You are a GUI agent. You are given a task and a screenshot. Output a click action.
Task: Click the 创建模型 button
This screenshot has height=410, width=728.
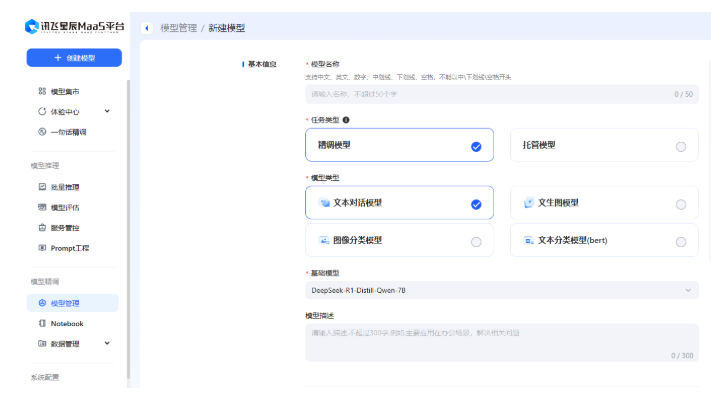point(73,58)
